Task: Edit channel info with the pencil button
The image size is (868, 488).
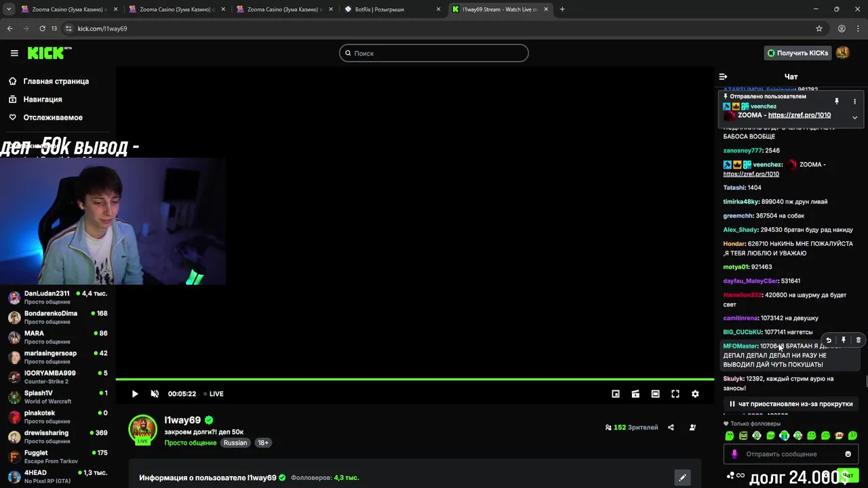Action: click(682, 478)
